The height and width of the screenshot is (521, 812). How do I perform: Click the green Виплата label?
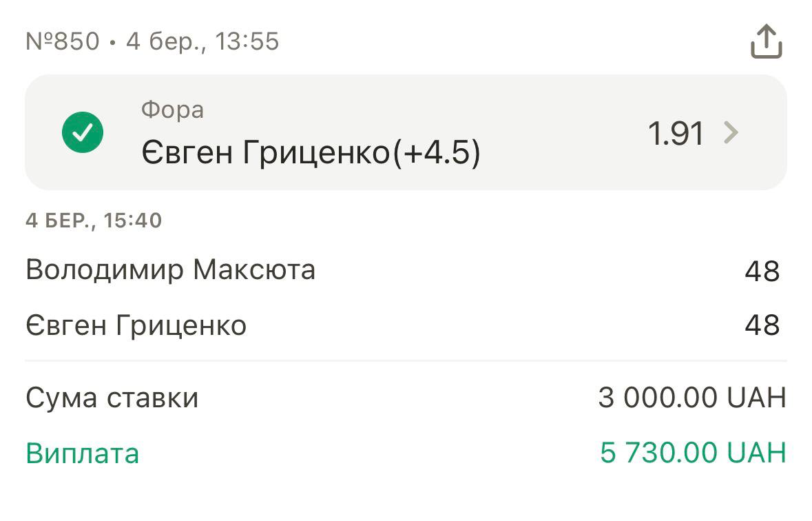point(82,453)
